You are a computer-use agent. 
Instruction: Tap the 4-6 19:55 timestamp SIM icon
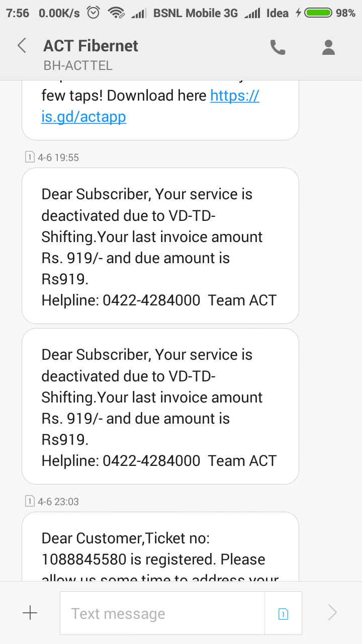pos(30,157)
